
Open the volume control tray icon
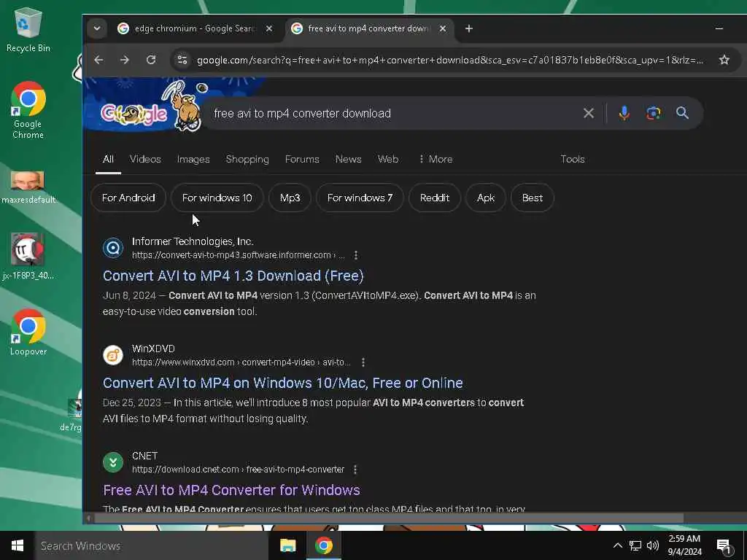(653, 545)
